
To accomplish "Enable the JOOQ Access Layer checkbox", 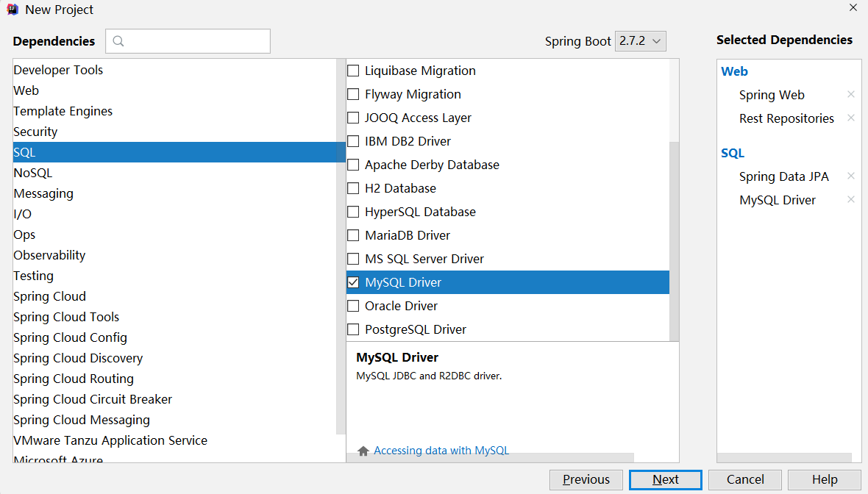I will [353, 118].
